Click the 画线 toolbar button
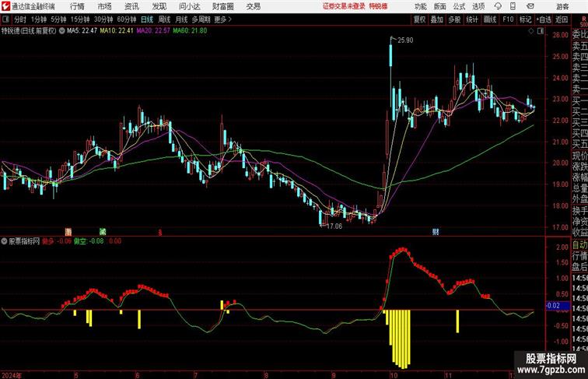 click(490, 19)
